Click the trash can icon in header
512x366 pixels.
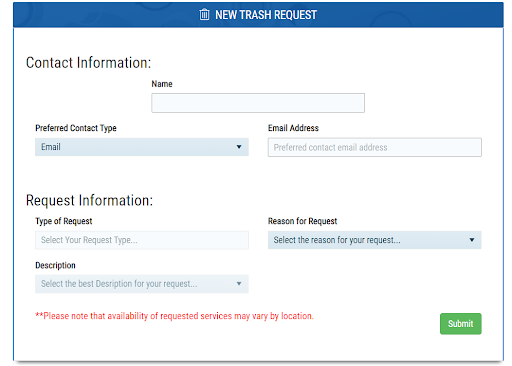click(204, 14)
